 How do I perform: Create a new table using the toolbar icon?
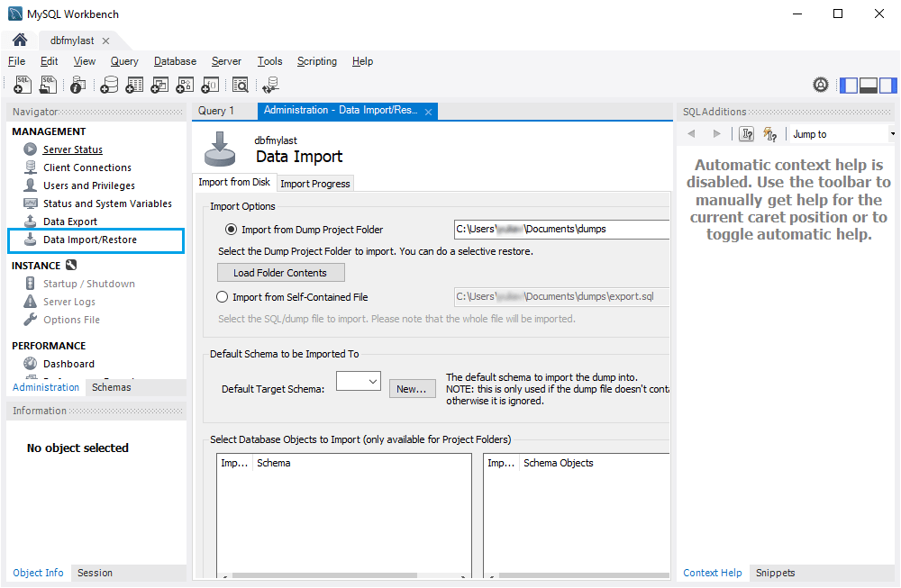[134, 84]
